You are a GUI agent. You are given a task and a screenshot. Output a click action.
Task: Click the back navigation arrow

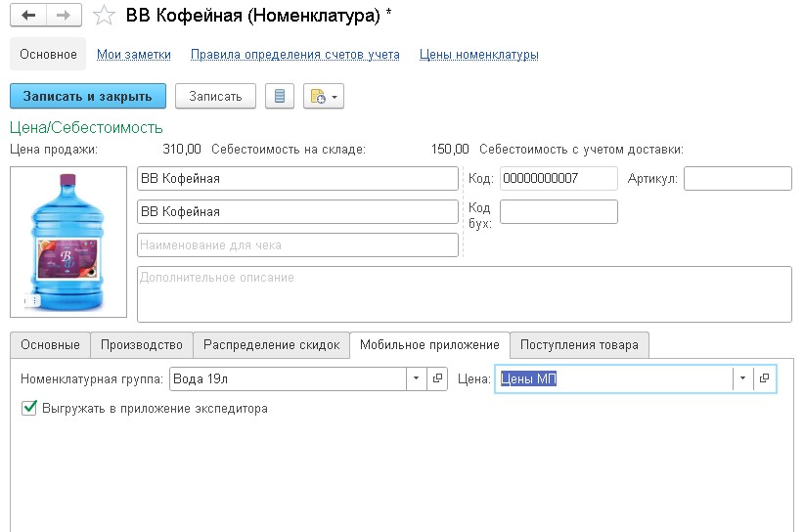[29, 16]
